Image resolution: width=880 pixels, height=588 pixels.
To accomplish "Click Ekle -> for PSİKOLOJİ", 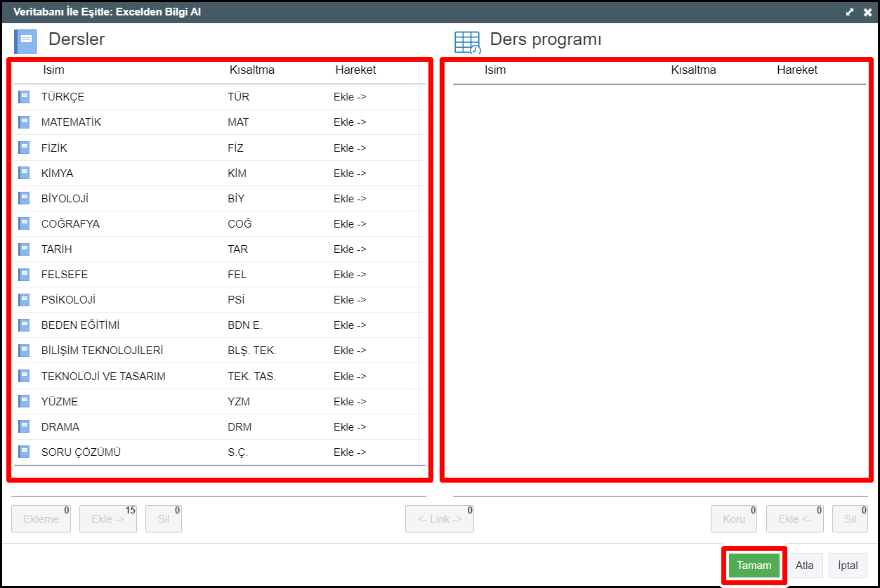I will [x=350, y=299].
